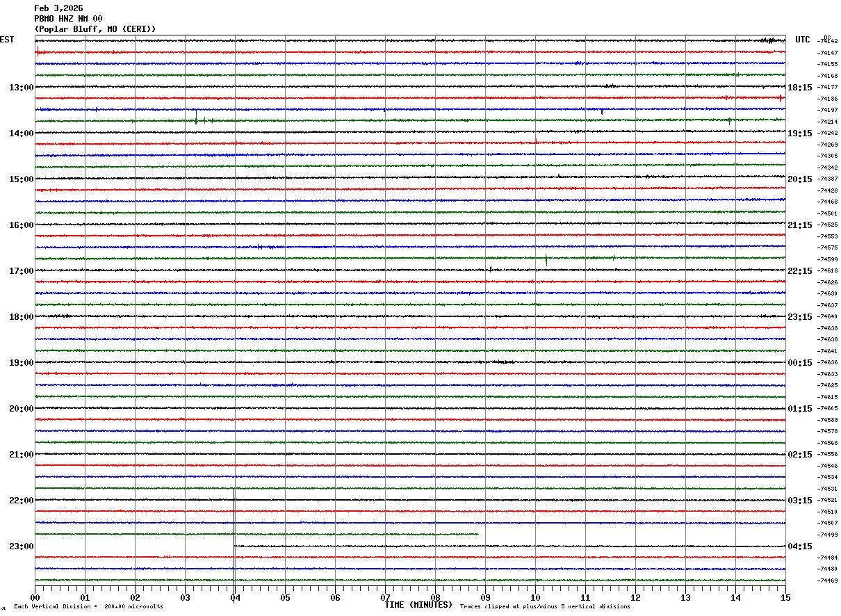Click the 18:00 EST time label
The image size is (841, 616).
click(21, 317)
